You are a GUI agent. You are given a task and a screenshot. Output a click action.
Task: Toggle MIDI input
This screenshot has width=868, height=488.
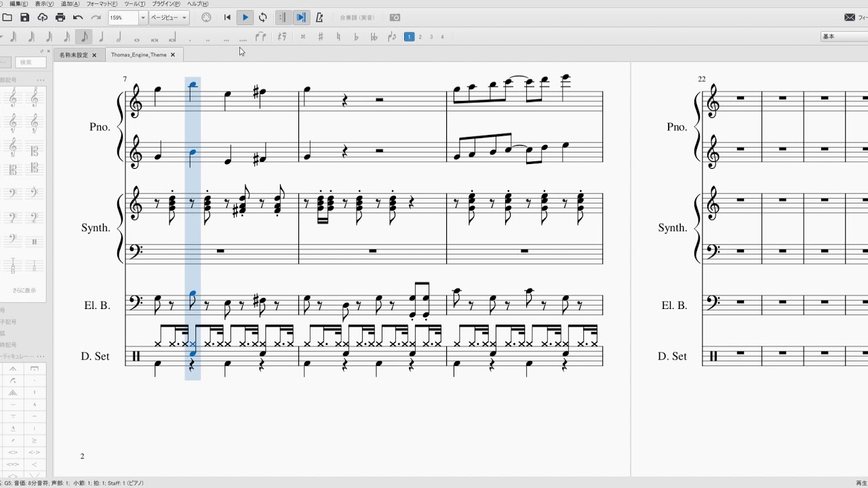tap(206, 17)
